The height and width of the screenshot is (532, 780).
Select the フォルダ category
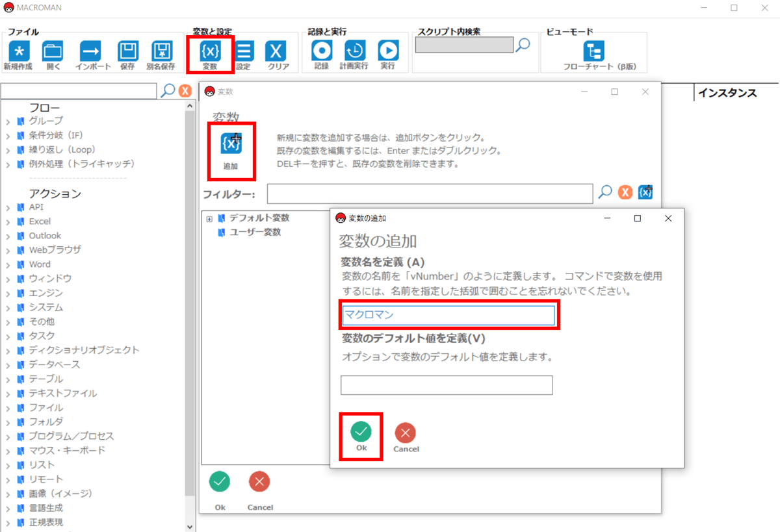(x=45, y=422)
